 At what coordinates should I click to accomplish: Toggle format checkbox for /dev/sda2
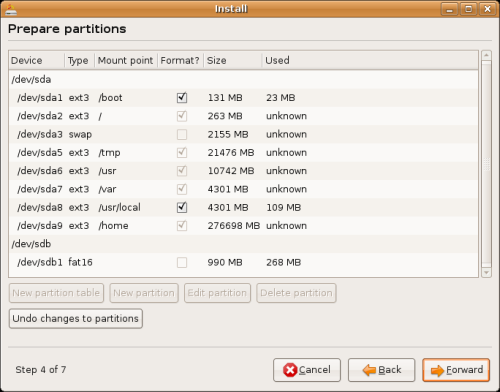click(x=182, y=116)
